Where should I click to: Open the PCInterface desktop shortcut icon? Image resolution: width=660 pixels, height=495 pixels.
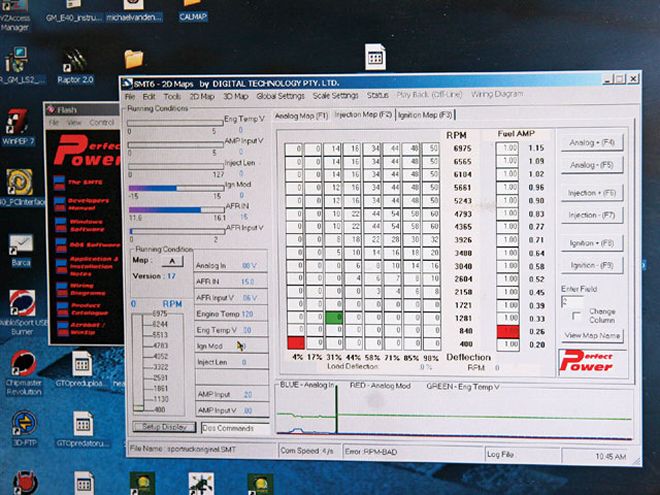[19, 188]
